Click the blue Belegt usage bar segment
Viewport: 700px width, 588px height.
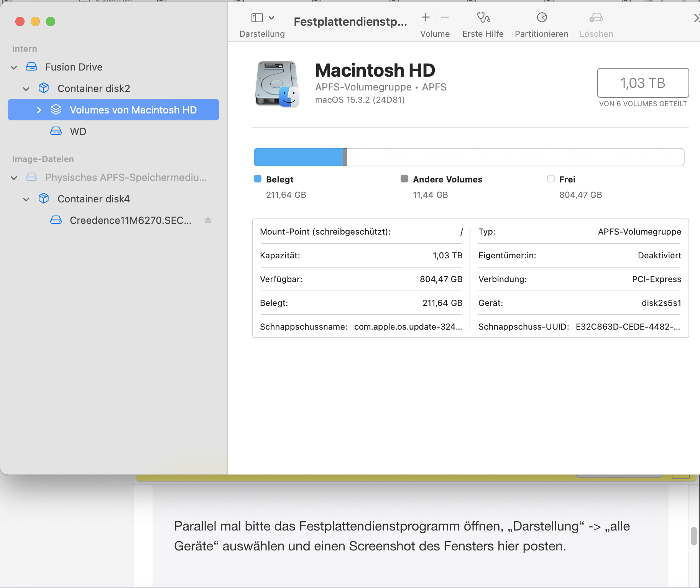298,157
